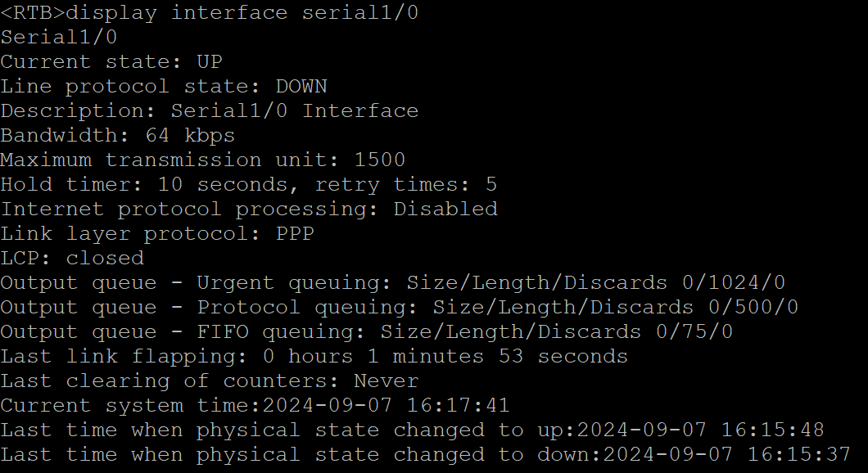Click the Description Serial1/0 Interface line
868x473 pixels.
[210, 110]
